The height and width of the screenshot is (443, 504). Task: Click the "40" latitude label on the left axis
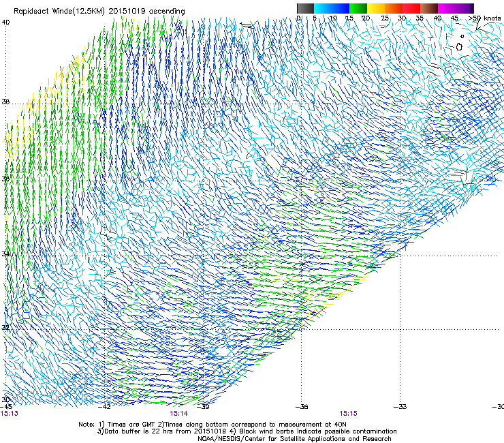click(5, 22)
